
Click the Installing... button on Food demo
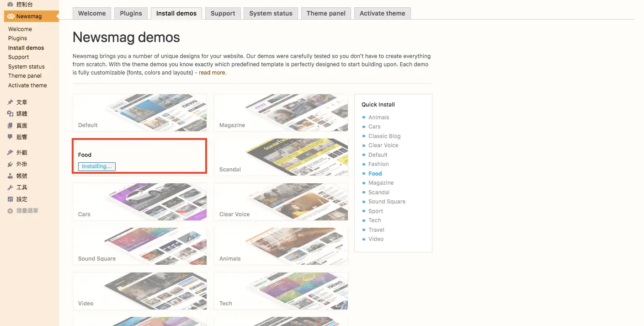tap(97, 166)
